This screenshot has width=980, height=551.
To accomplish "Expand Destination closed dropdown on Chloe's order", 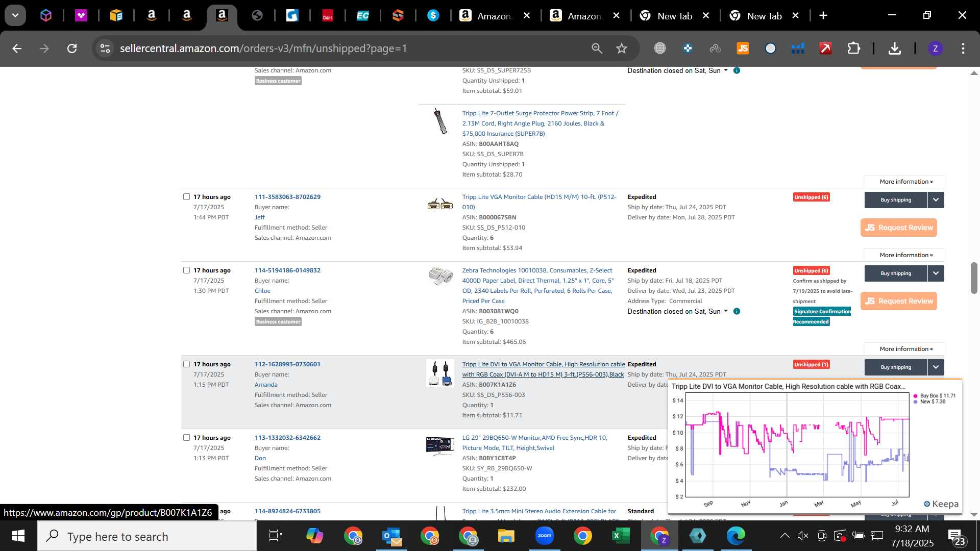I will [x=678, y=311].
